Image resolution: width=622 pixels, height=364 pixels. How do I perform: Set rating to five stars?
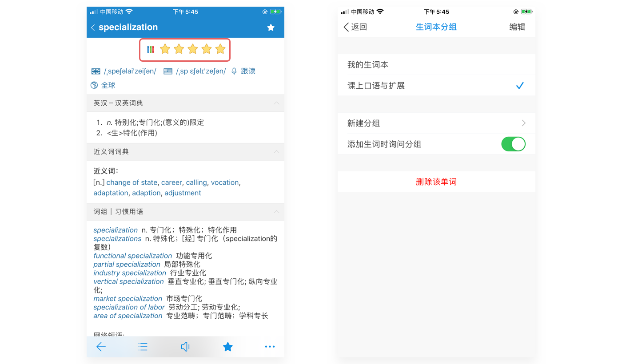pos(220,49)
